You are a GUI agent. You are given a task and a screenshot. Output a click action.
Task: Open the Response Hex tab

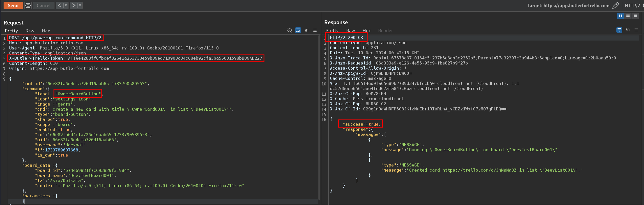(x=367, y=31)
